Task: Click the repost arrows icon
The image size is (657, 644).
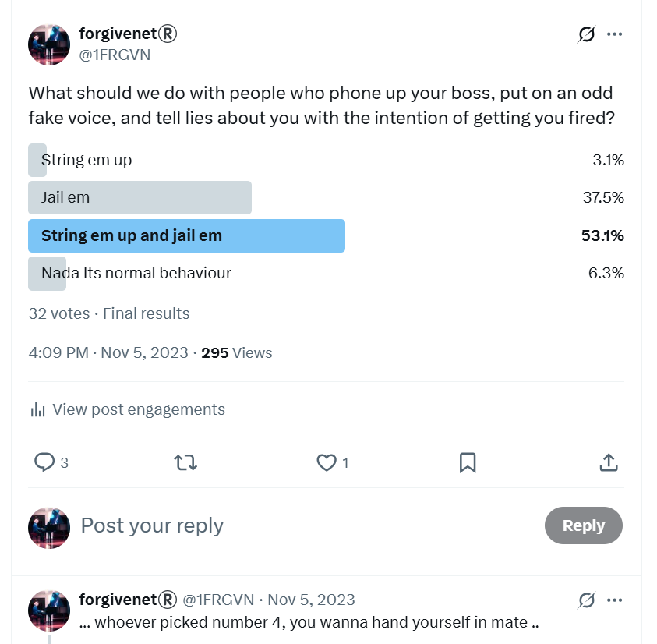Action: click(x=185, y=462)
